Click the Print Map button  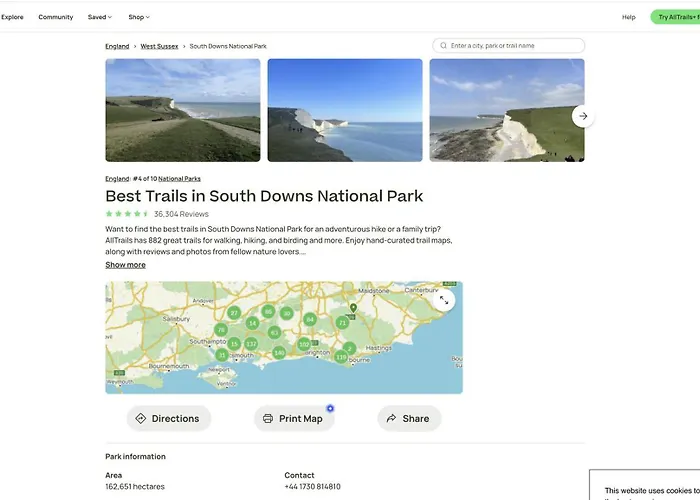point(294,418)
